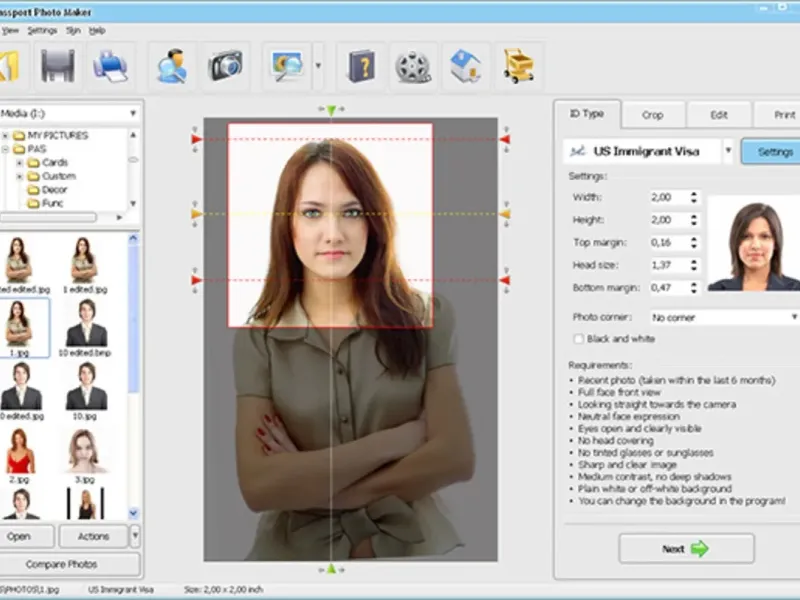Open the US Immigrant Visa ID type dropdown
Viewport: 800px width, 600px height.
click(728, 152)
